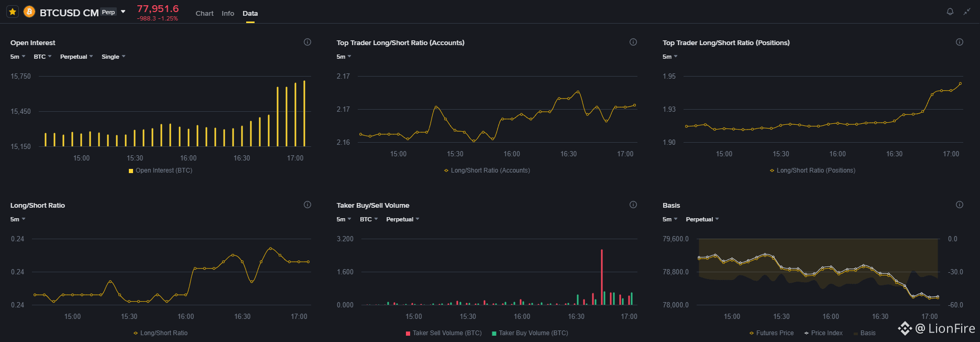
Task: Click the 77,951.6 last price
Action: click(158, 9)
